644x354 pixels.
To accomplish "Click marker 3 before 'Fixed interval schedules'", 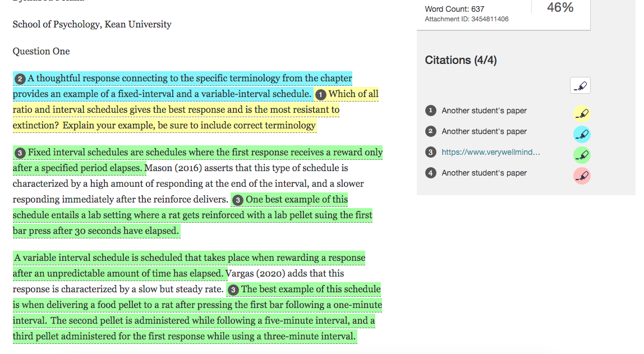I will coord(20,153).
